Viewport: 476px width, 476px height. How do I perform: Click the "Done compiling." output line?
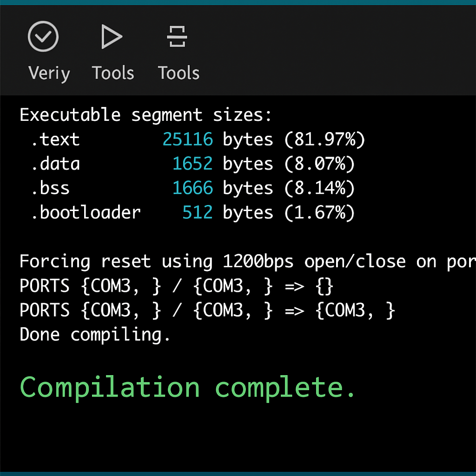pyautogui.click(x=95, y=335)
